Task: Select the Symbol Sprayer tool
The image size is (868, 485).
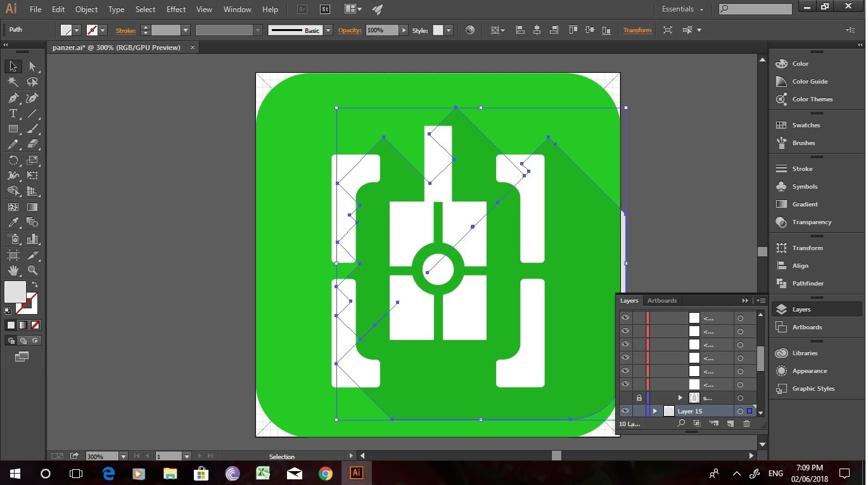Action: coord(13,239)
